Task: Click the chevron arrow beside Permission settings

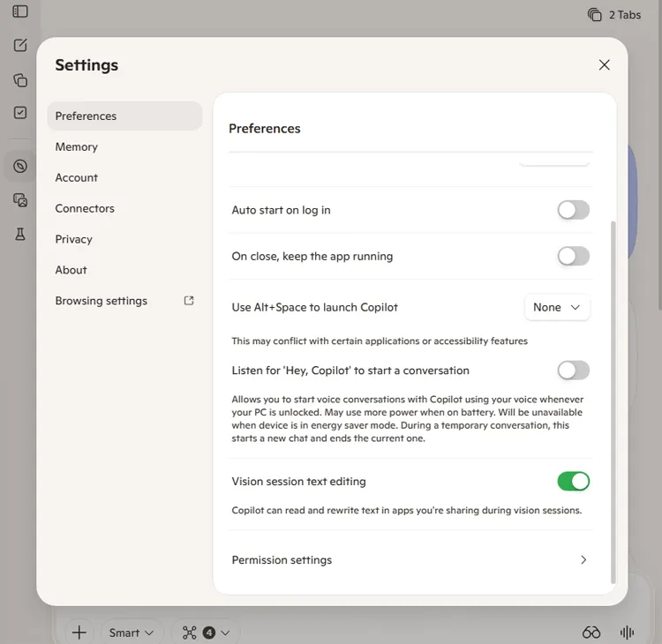Action: tap(583, 560)
